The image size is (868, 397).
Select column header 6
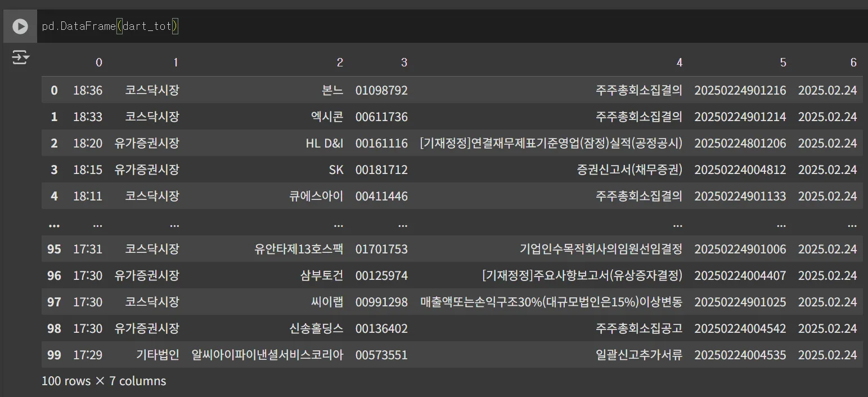(853, 63)
